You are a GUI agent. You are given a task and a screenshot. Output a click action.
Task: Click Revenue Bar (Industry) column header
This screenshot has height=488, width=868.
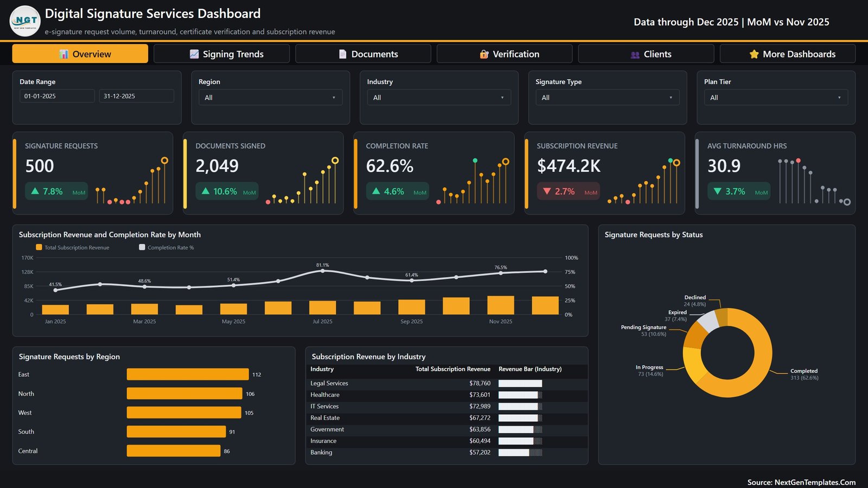point(530,369)
